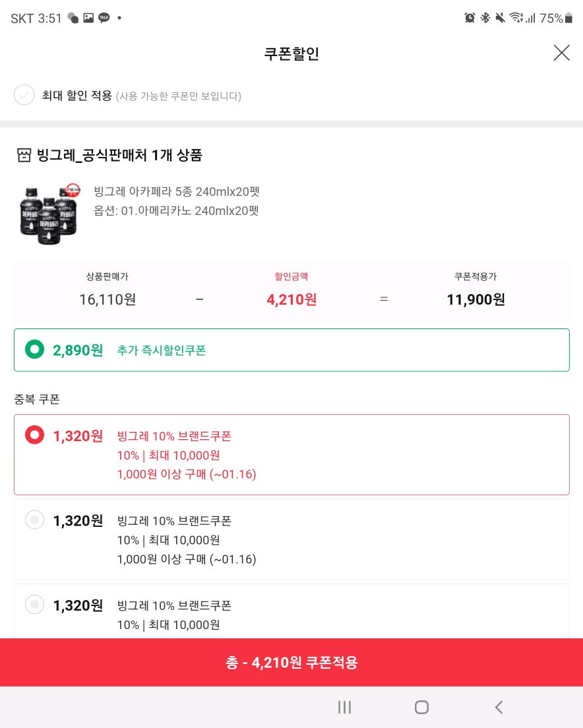Tap the Android back arrow icon
Image resolution: width=583 pixels, height=728 pixels.
click(x=499, y=707)
